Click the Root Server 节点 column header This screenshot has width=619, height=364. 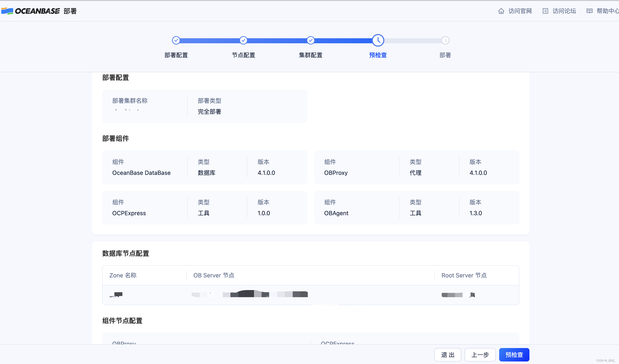[x=464, y=275]
